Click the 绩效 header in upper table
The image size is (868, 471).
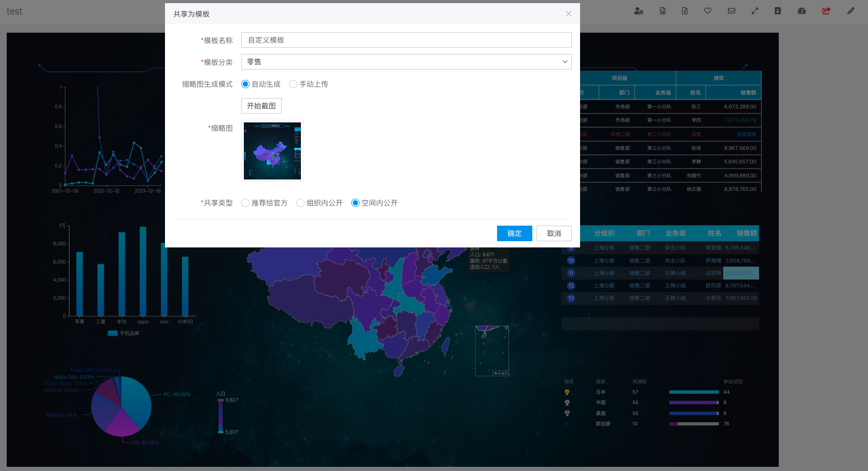click(719, 78)
